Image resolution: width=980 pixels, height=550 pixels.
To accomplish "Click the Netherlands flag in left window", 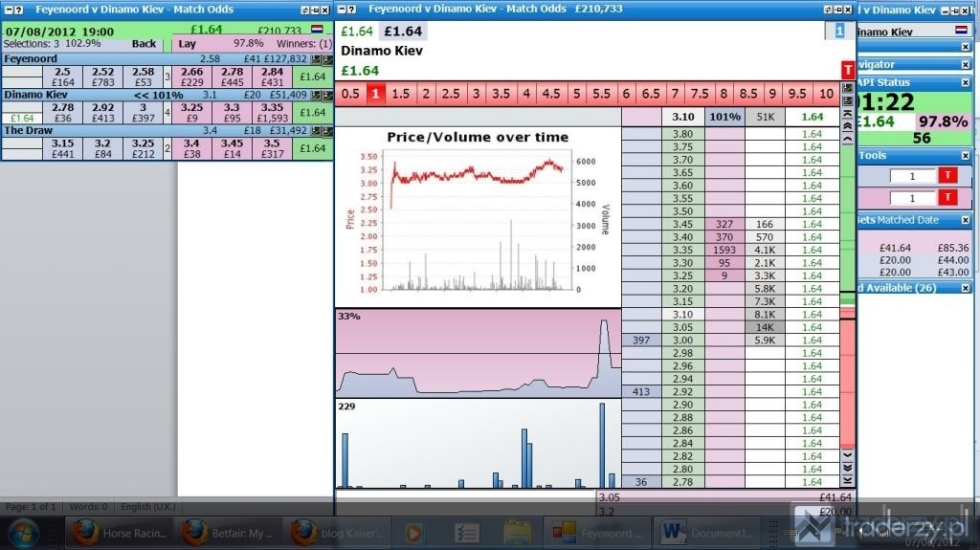I will point(317,30).
